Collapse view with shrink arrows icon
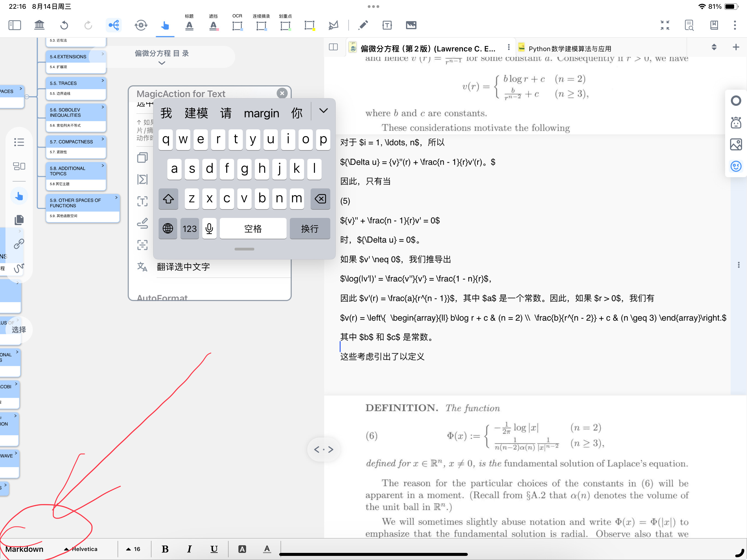Viewport: 747px width, 560px height. tap(665, 25)
